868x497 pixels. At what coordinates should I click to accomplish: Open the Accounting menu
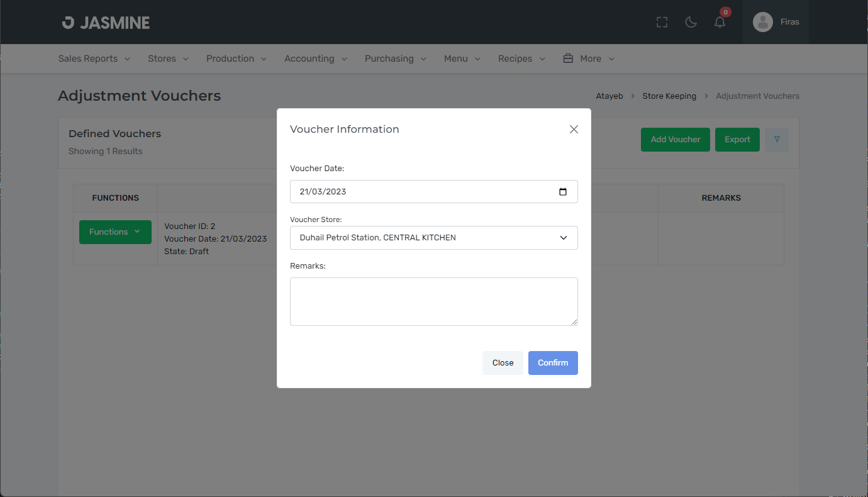tap(315, 59)
